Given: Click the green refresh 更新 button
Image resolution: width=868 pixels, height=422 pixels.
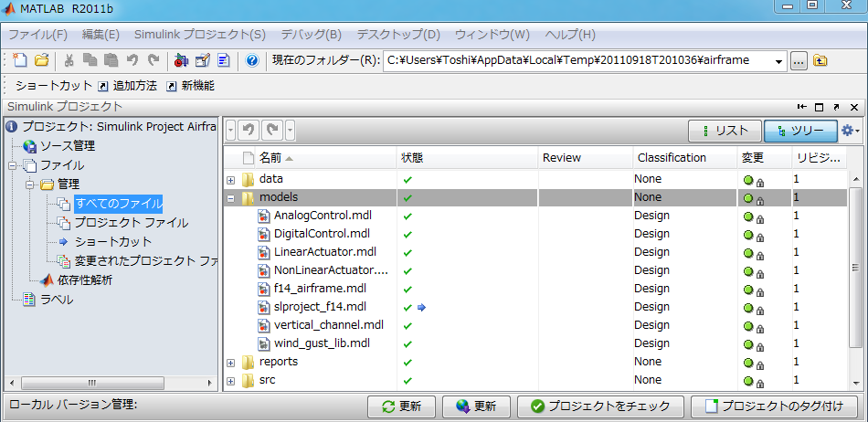Looking at the screenshot, I should click(x=401, y=406).
